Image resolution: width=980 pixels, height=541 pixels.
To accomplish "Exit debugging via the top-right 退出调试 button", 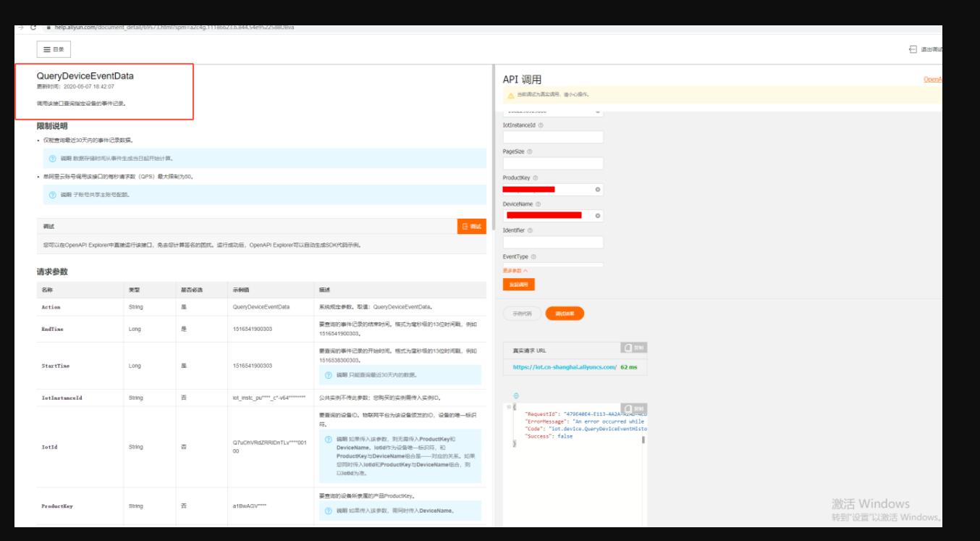I will click(x=926, y=49).
